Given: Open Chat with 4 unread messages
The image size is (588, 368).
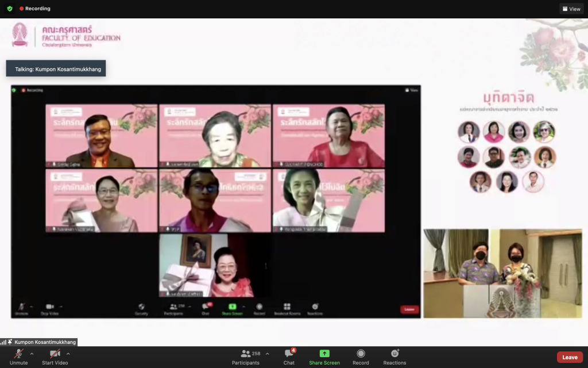Looking at the screenshot, I should [289, 356].
